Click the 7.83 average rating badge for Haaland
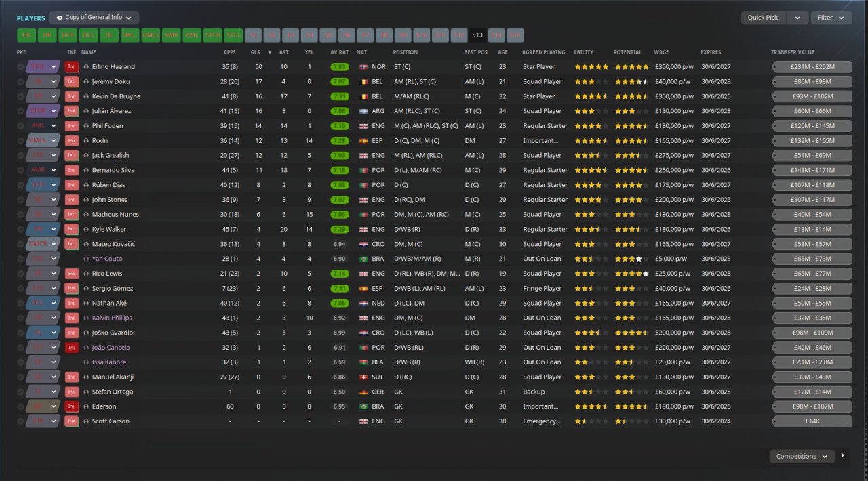 (340, 67)
